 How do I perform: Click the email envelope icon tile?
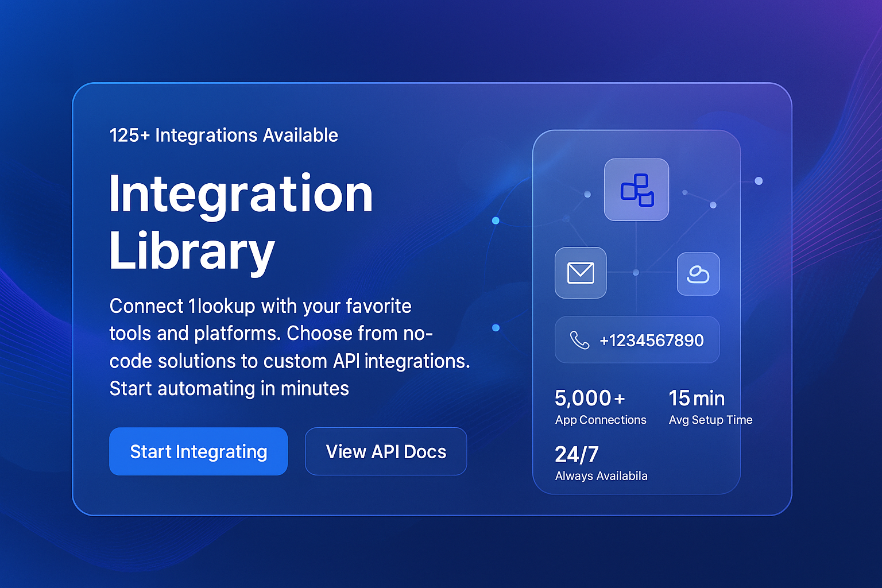(x=581, y=273)
